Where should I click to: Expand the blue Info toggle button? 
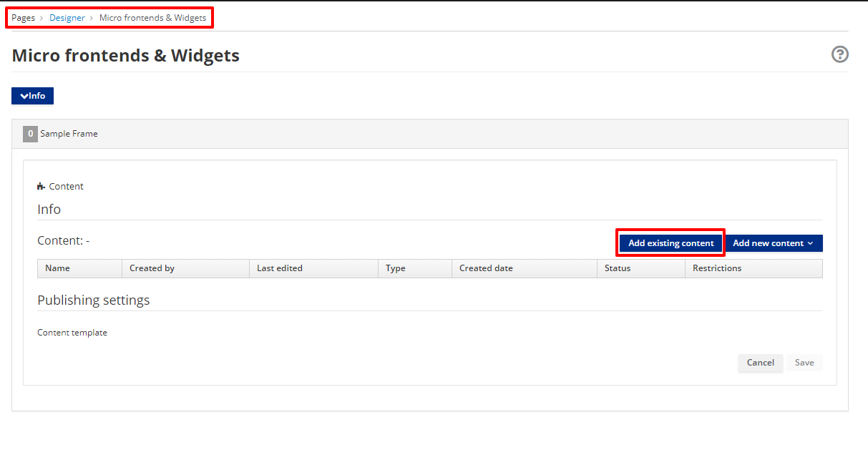(32, 96)
